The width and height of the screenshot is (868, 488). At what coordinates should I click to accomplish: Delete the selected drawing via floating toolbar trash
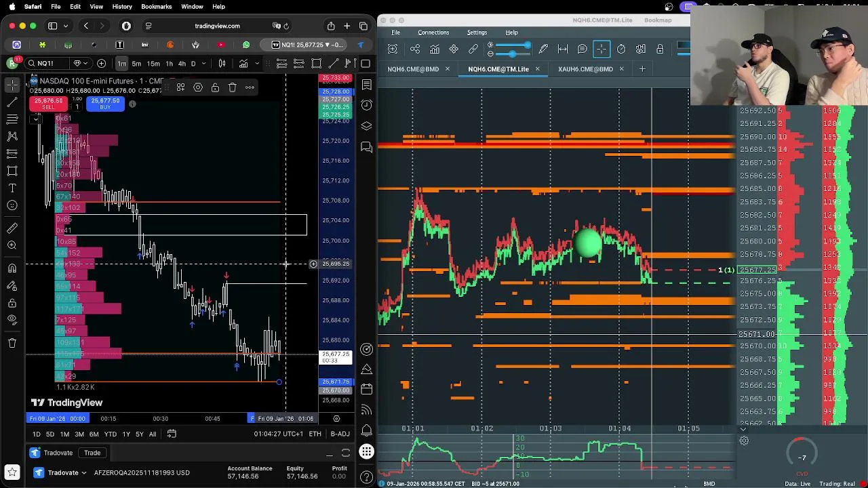pyautogui.click(x=232, y=87)
